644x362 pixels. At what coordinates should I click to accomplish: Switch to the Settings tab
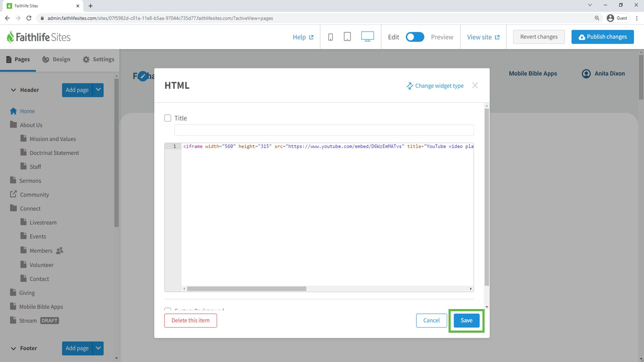click(98, 59)
